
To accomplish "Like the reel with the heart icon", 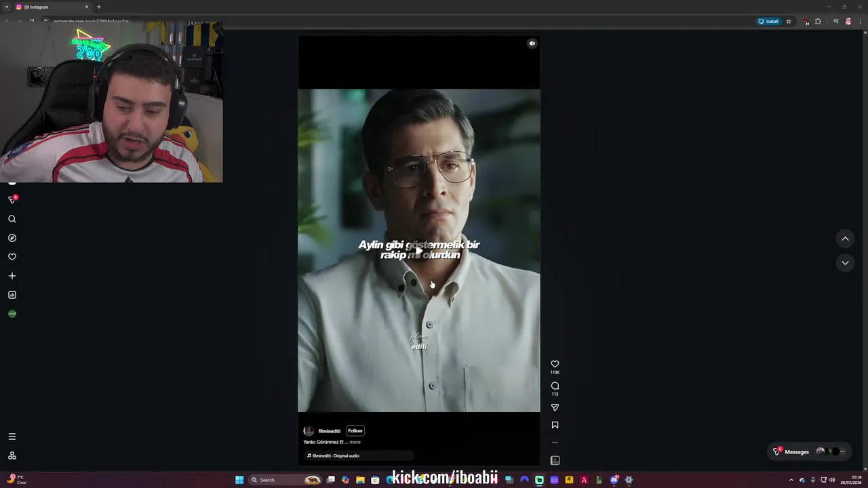I will tap(555, 364).
